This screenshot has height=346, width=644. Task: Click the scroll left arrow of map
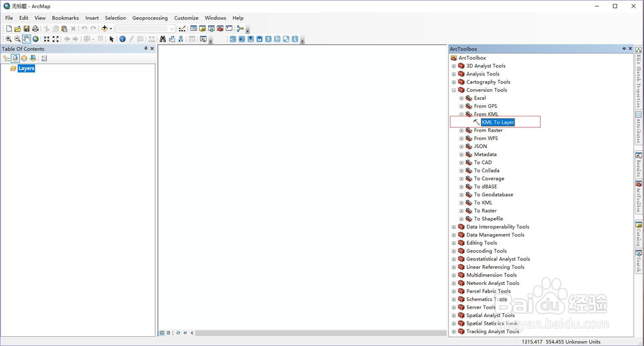(192, 333)
